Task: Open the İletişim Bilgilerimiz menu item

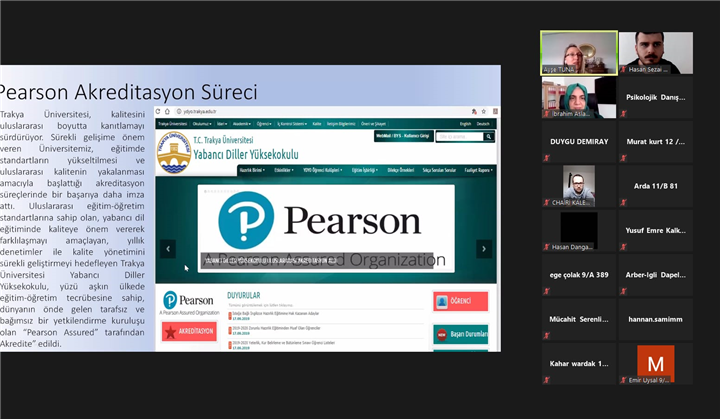Action: coord(341,124)
